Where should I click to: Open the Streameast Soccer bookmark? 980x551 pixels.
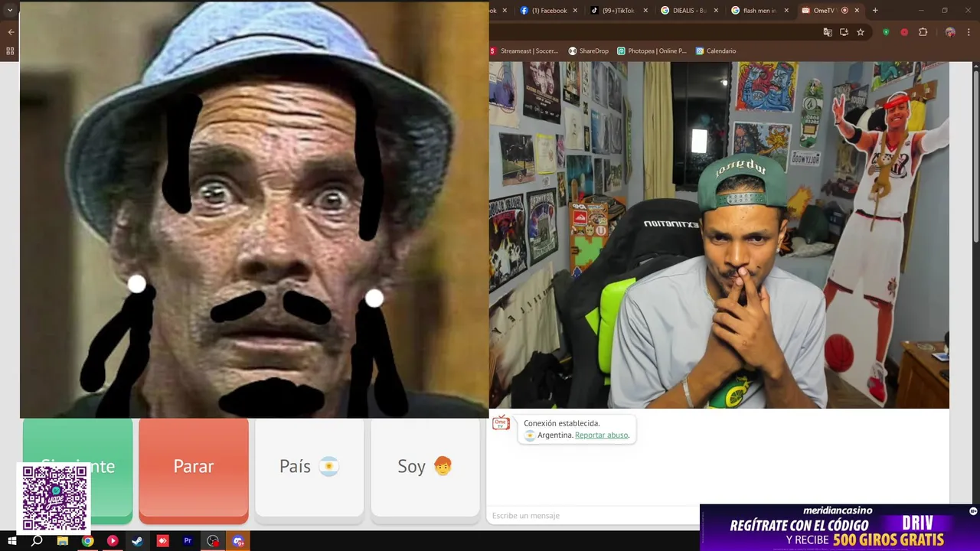coord(524,51)
